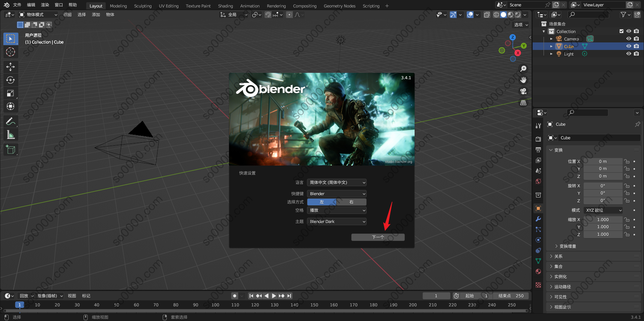This screenshot has height=321, width=644.
Task: Open the 编辑 menu
Action: pyautogui.click(x=31, y=5)
